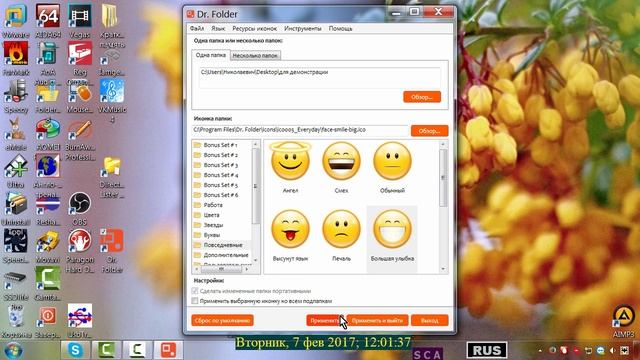Click category list vertical scrollbar
Image resolution: width=640 pixels, height=360 pixels.
pyautogui.click(x=256, y=186)
